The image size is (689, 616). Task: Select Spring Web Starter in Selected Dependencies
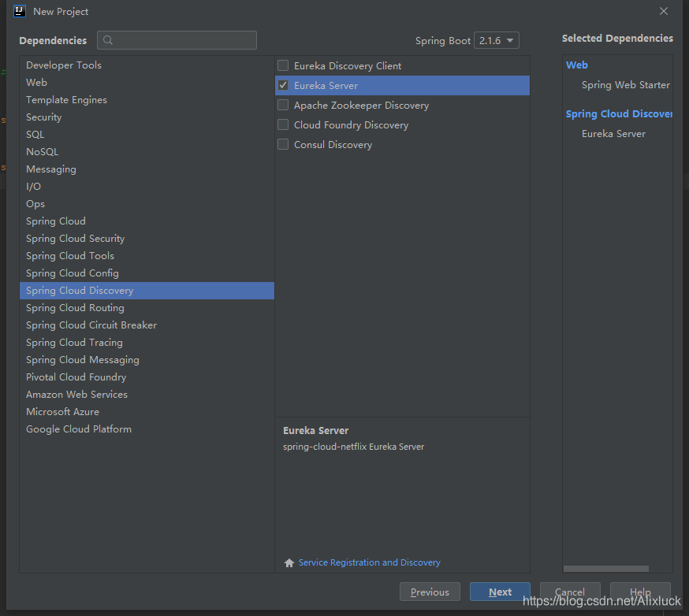coord(626,85)
